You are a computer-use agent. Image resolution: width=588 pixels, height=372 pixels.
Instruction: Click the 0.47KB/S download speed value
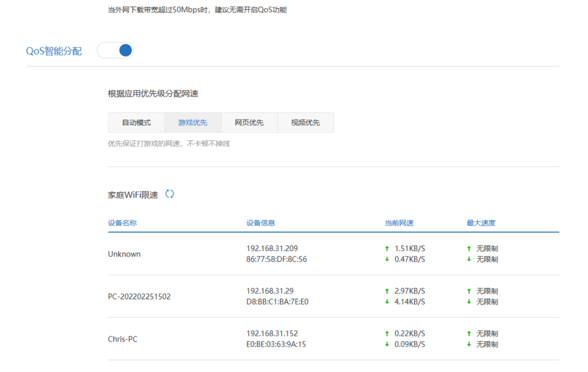[409, 259]
